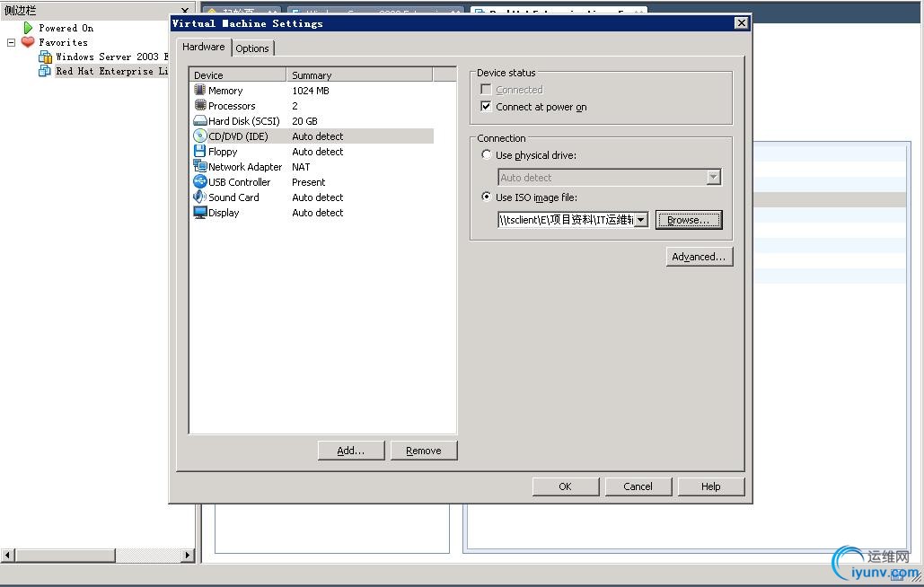Choose Use ISO image file radio button

click(486, 197)
